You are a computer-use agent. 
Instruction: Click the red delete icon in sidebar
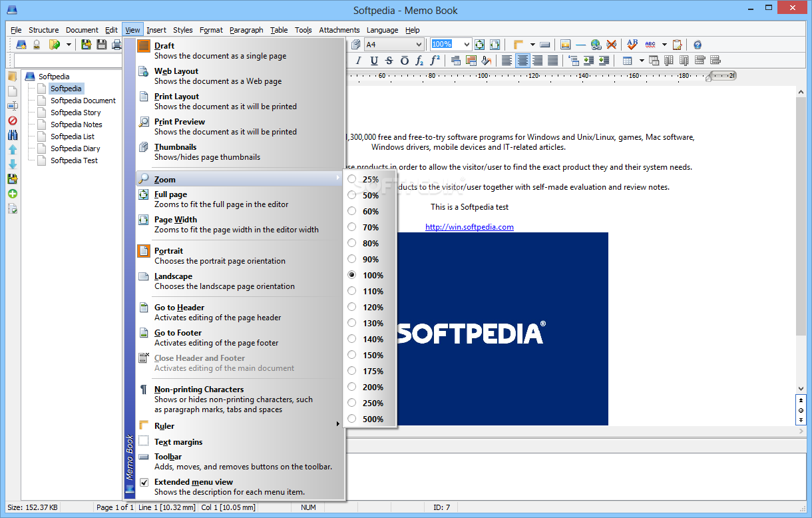coord(12,121)
